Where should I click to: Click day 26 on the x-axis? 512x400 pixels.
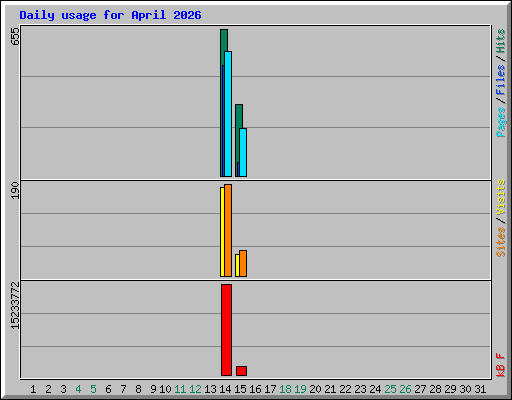click(x=405, y=389)
